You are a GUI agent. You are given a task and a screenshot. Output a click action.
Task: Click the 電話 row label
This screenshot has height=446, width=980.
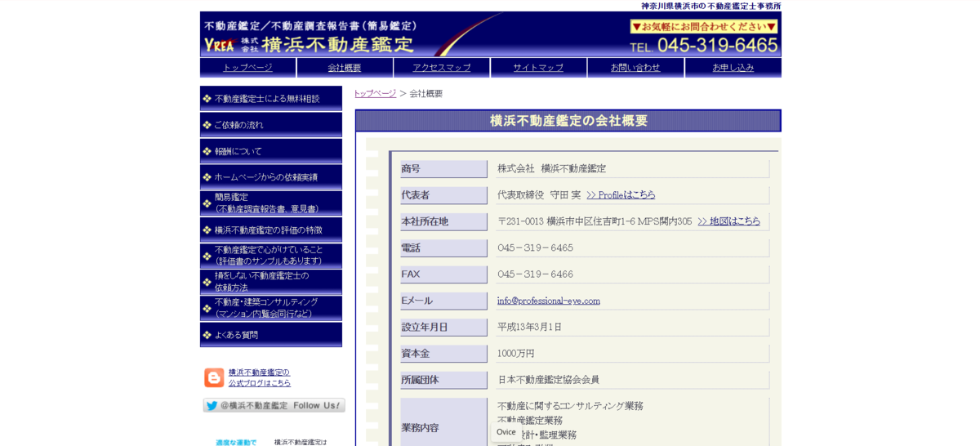click(x=443, y=248)
